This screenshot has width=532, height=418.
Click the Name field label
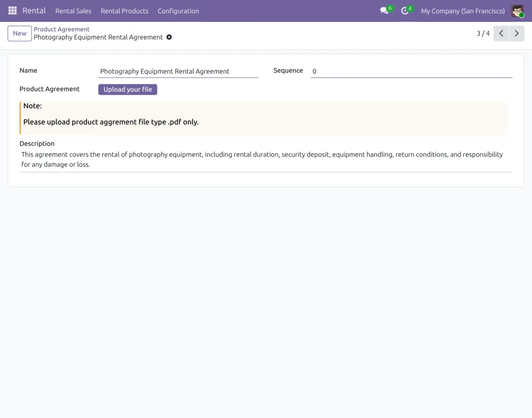28,70
